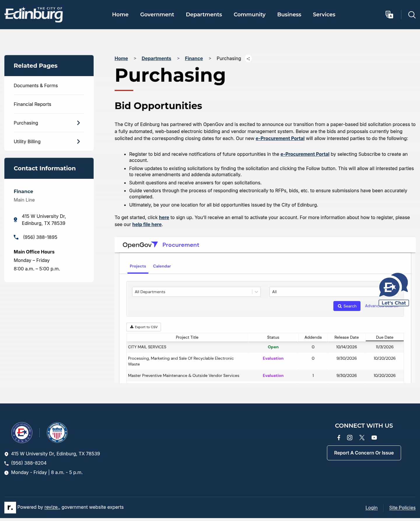Open the CITY MAIL SERVICES project row
420x521 pixels.
click(x=265, y=347)
